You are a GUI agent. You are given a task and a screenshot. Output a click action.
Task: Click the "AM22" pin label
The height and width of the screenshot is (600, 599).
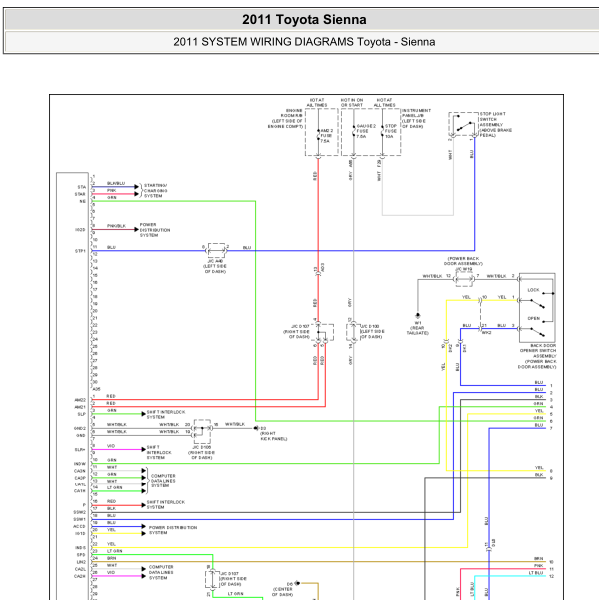coord(80,400)
